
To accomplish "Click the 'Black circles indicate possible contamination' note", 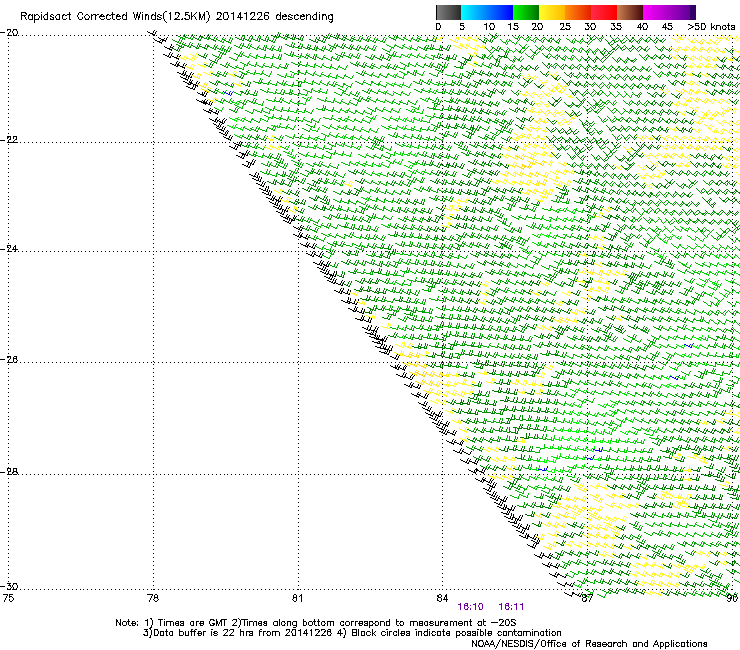I will [x=456, y=633].
